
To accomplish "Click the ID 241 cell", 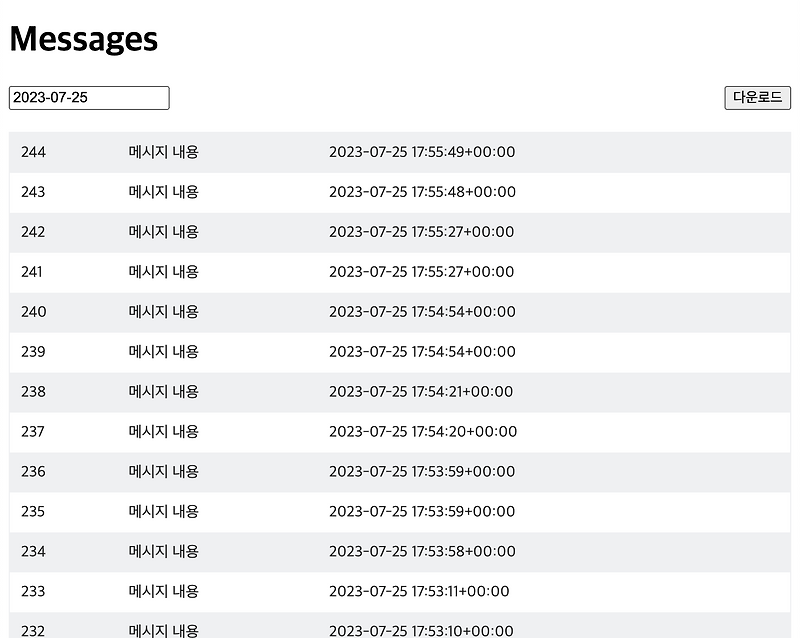I will 32,272.
